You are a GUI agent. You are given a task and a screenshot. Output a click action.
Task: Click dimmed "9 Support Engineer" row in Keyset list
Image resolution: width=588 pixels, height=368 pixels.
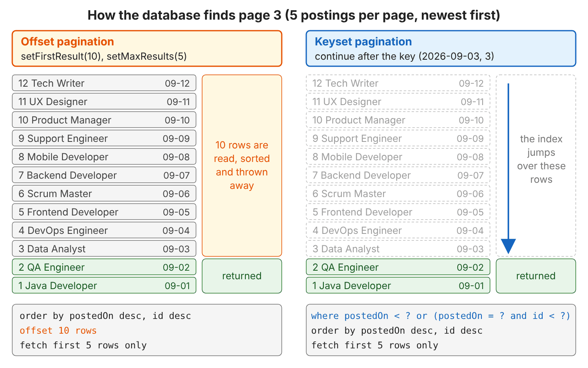click(x=398, y=138)
